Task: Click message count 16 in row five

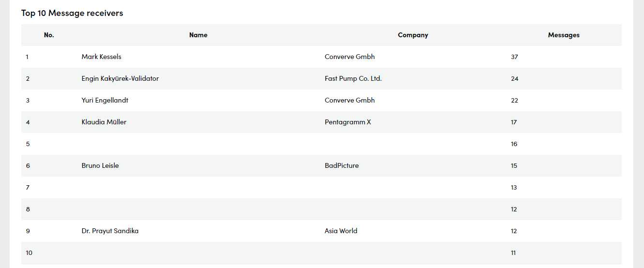Action: (514, 144)
